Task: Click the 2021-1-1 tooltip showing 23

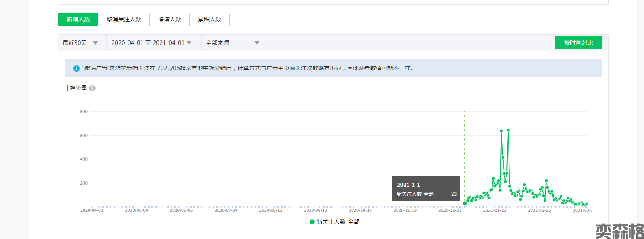Action: 425,189
